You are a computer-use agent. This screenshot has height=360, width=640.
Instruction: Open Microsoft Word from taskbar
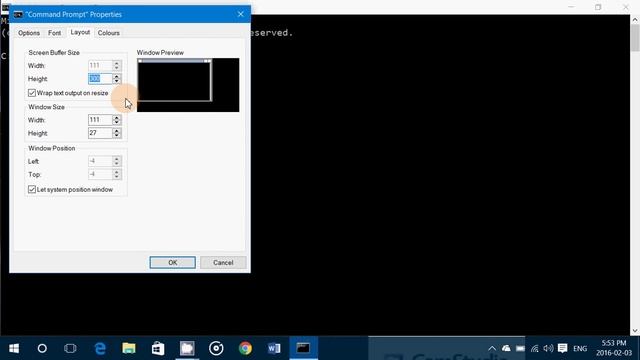pos(274,348)
